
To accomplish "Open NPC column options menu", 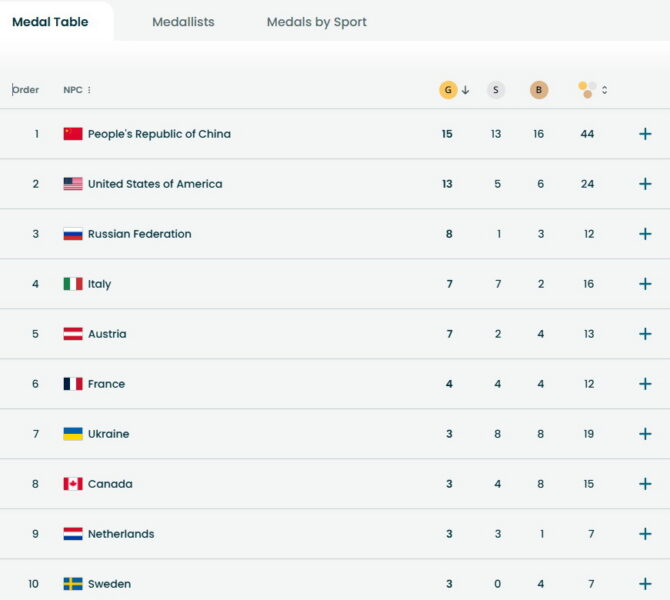I will (x=89, y=90).
